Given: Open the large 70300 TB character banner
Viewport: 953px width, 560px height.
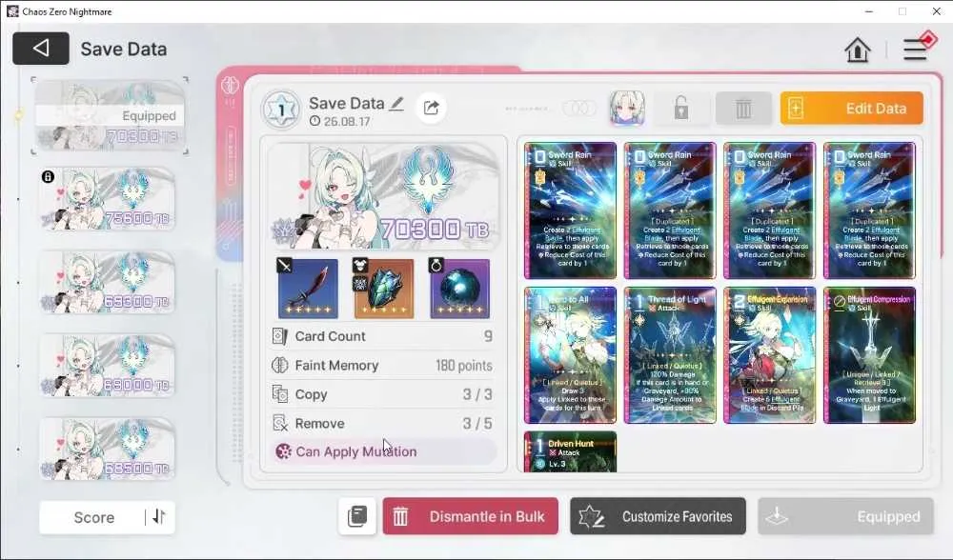Looking at the screenshot, I should tap(383, 196).
